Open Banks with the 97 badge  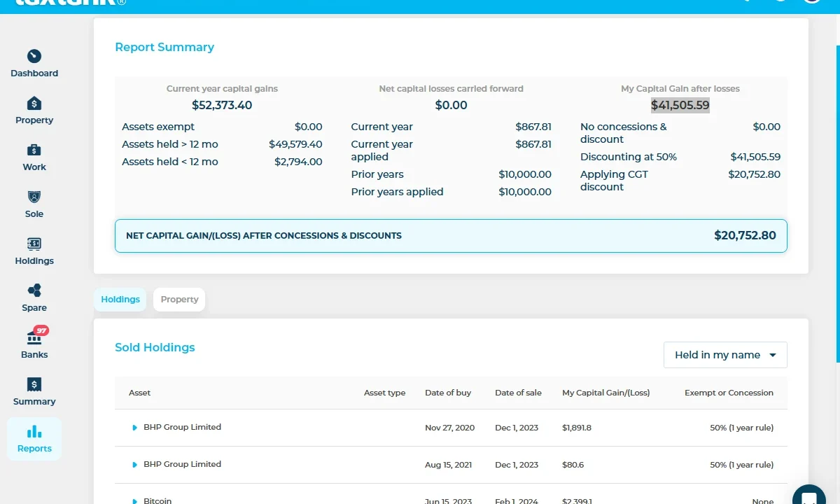coord(34,338)
